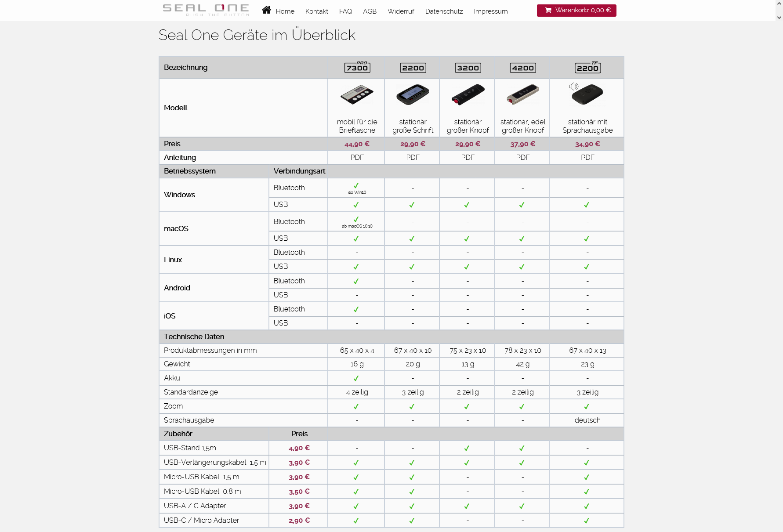Click the shopping cart icon
Screen dimensions: 783x532
click(548, 10)
